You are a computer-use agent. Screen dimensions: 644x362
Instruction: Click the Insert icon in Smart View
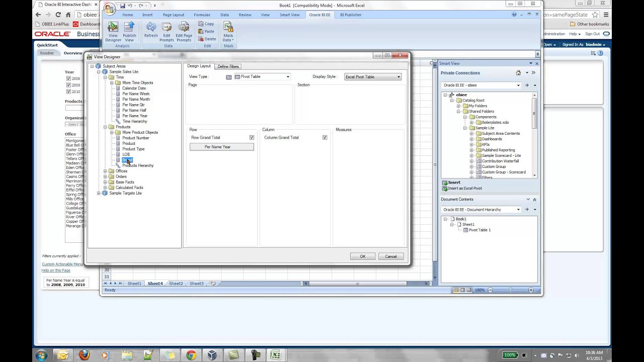[445, 183]
